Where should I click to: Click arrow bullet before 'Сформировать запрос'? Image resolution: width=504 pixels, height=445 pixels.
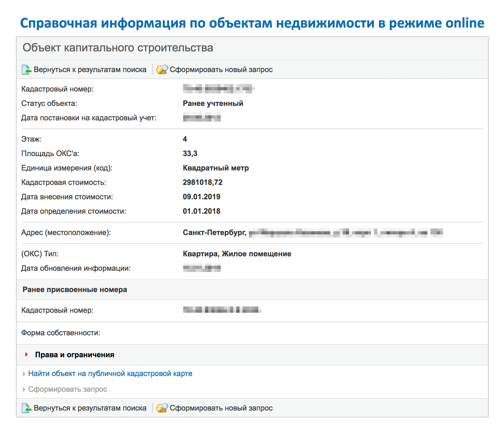pos(24,390)
